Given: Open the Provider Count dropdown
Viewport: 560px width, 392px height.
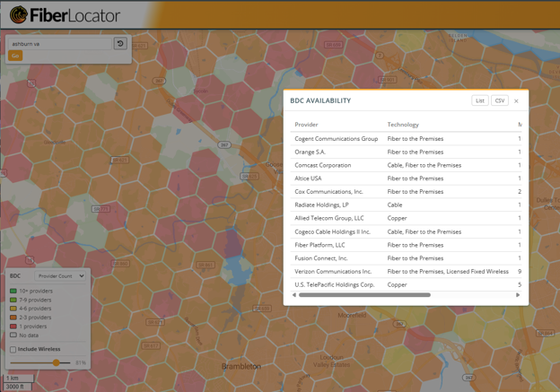Looking at the screenshot, I should coord(60,276).
